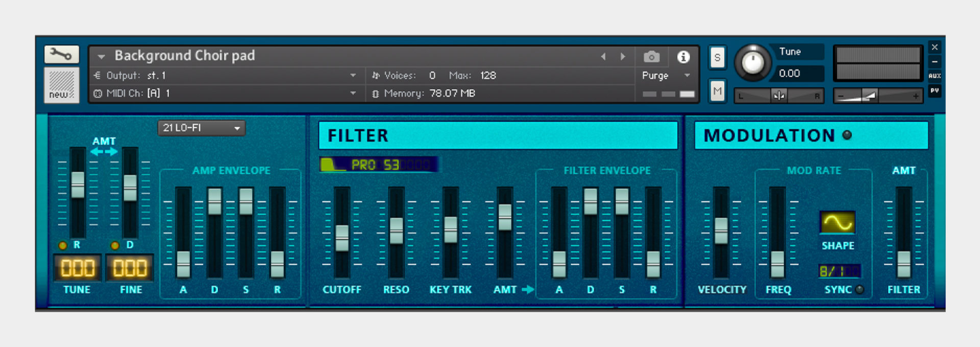Image resolution: width=980 pixels, height=347 pixels.
Task: Click the purge status indicator bars
Action: tap(668, 94)
